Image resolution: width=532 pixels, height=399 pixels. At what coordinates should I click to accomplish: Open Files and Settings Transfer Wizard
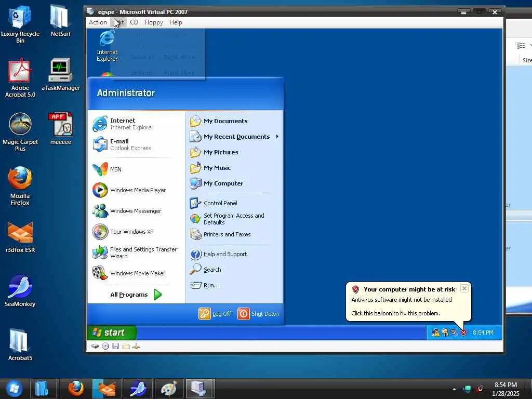[136, 253]
